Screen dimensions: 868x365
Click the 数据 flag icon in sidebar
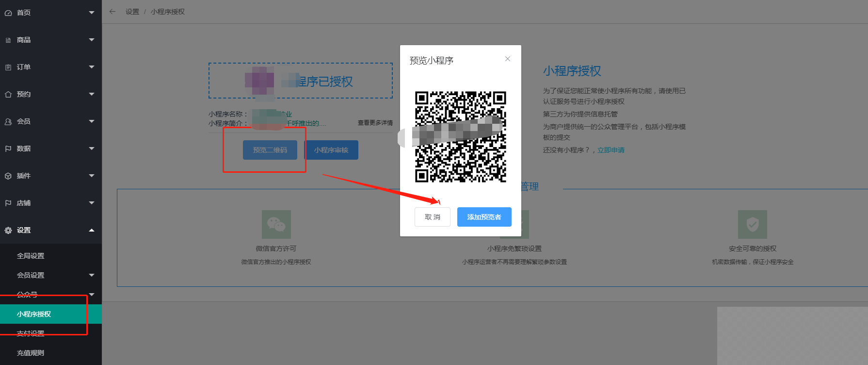8,149
